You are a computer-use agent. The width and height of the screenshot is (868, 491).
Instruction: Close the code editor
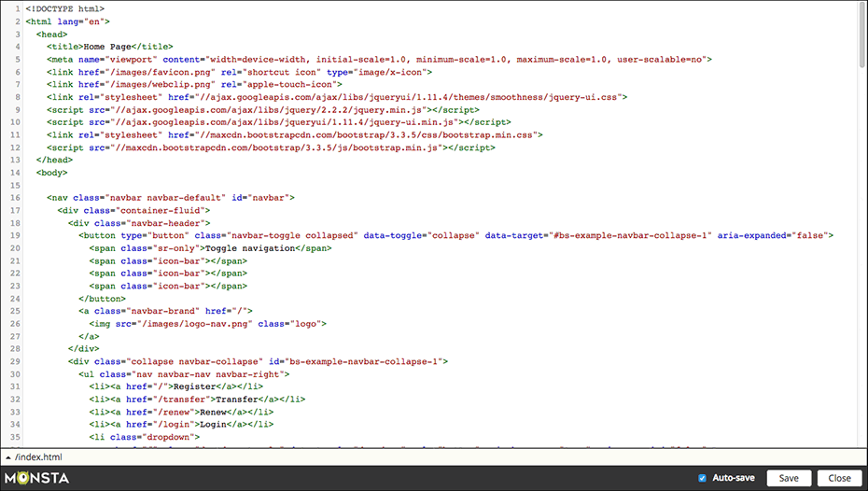tap(839, 478)
